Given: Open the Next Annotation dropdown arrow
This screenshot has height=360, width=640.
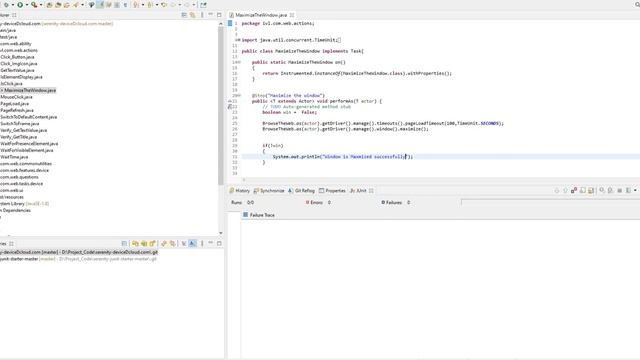Looking at the screenshot, I should [142, 5].
